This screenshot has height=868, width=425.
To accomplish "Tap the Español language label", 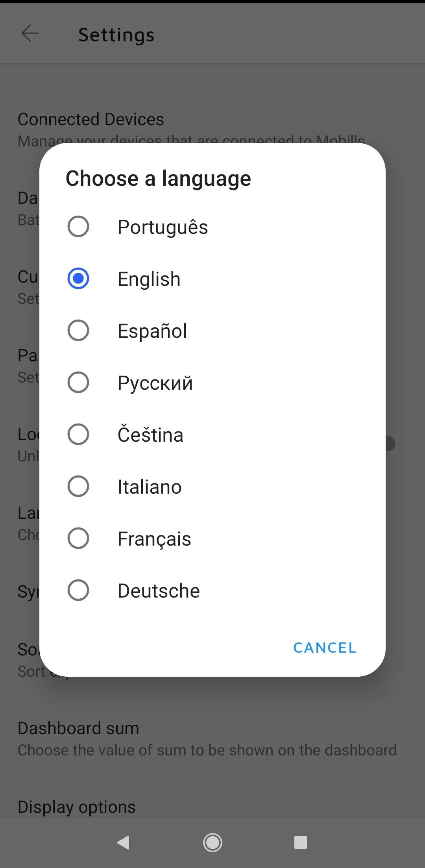I will [x=152, y=331].
